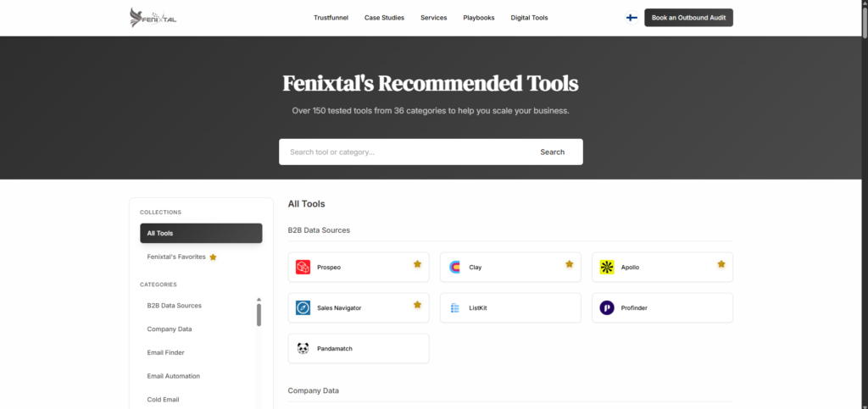Select the All Tools collection
The height and width of the screenshot is (409, 868).
coord(201,233)
